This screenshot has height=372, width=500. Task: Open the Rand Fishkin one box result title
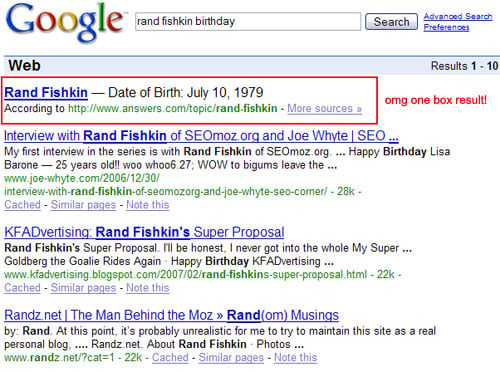tap(46, 93)
